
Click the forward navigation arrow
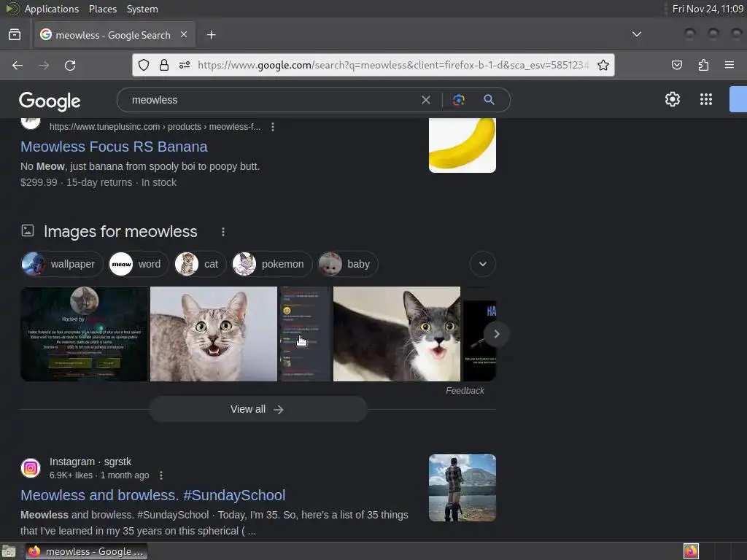(x=44, y=65)
